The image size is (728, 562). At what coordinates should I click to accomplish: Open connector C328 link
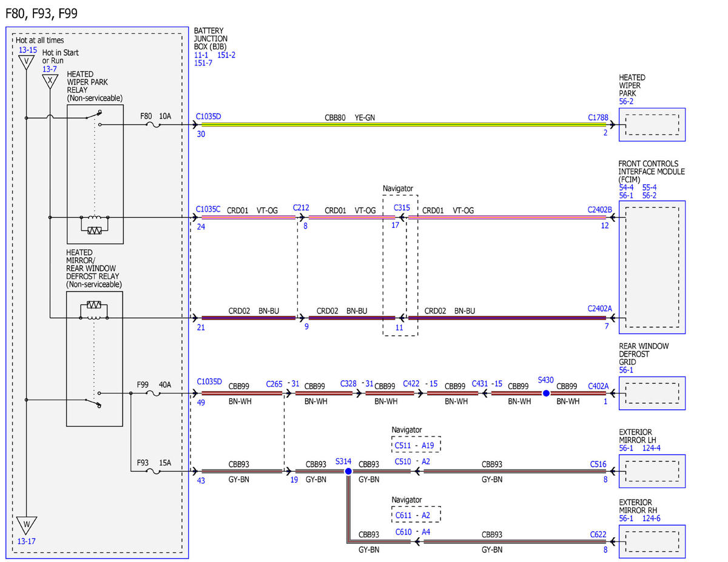349,384
